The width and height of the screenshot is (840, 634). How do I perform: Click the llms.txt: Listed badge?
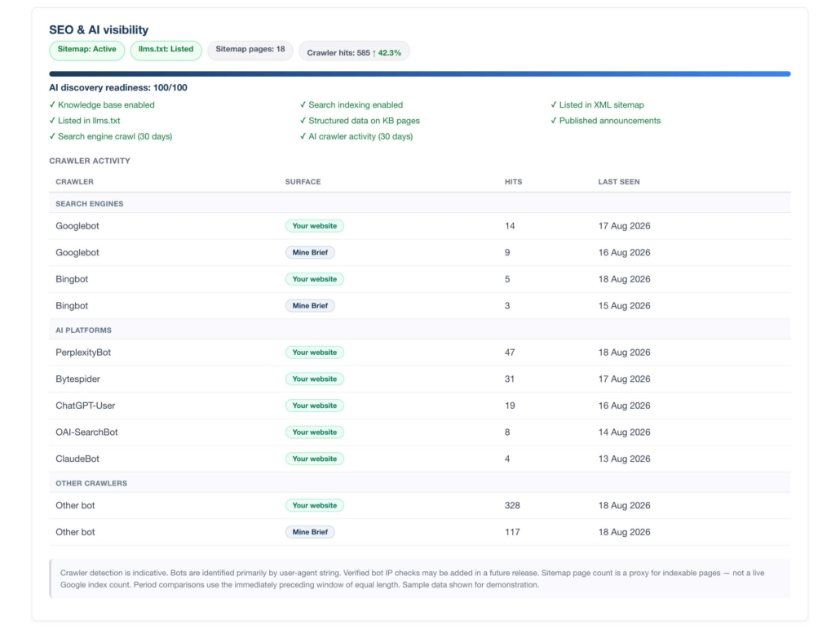pos(166,50)
